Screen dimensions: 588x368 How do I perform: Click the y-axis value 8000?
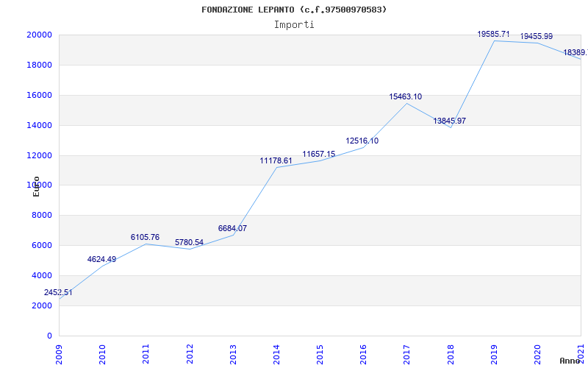[41, 215]
